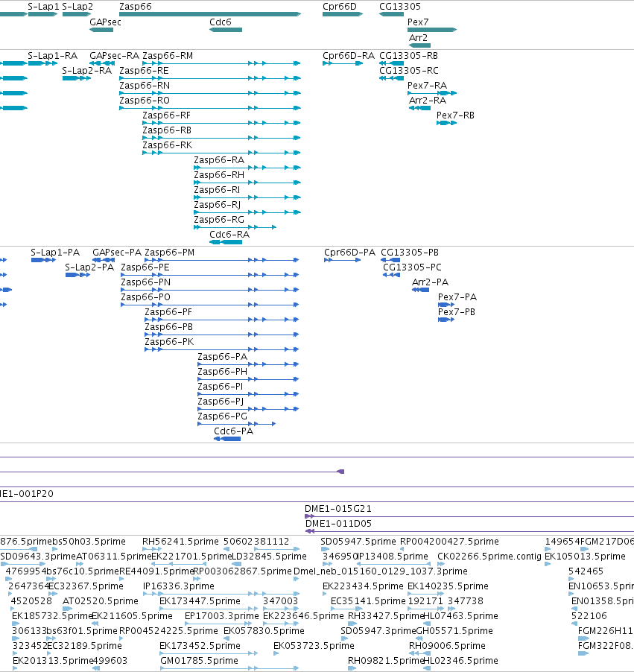Viewport: 634px width, 672px height.
Task: Select protein S-Lap1-PA
Action: [55, 253]
